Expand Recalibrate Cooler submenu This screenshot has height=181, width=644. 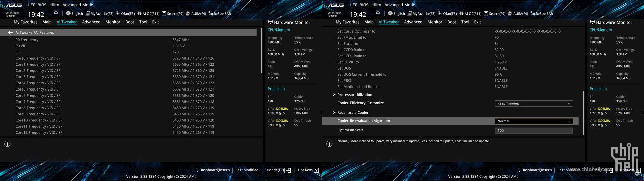(353, 113)
